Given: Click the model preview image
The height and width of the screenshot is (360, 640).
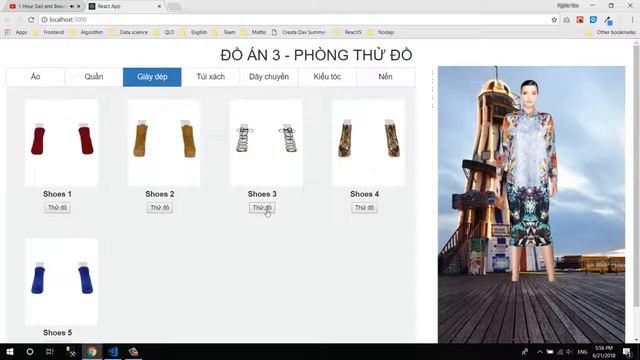Looking at the screenshot, I should pyautogui.click(x=531, y=204).
